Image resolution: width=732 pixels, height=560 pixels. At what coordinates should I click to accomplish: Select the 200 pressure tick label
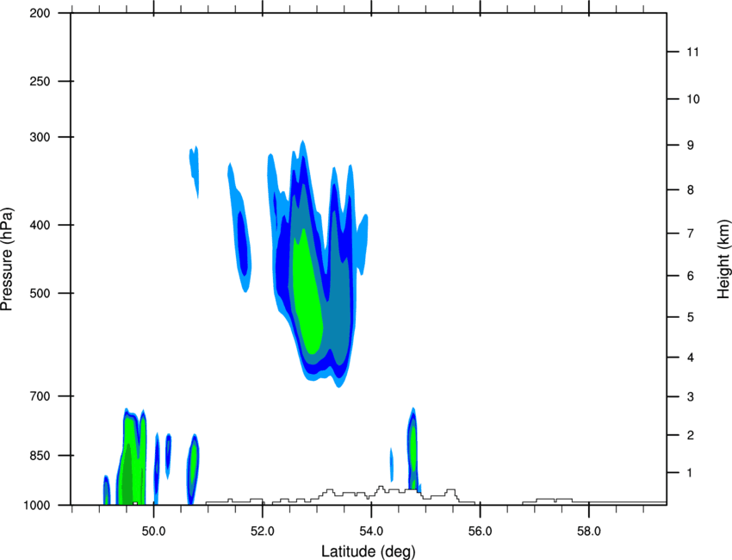tap(40, 13)
